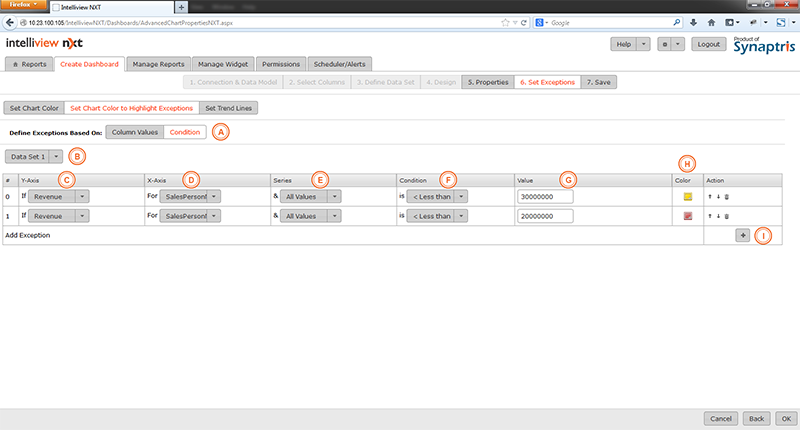Click the plus button to add exception

coord(742,235)
